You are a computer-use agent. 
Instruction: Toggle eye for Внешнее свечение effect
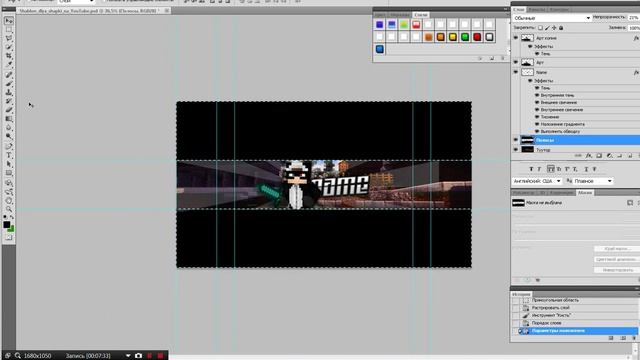pyautogui.click(x=537, y=102)
